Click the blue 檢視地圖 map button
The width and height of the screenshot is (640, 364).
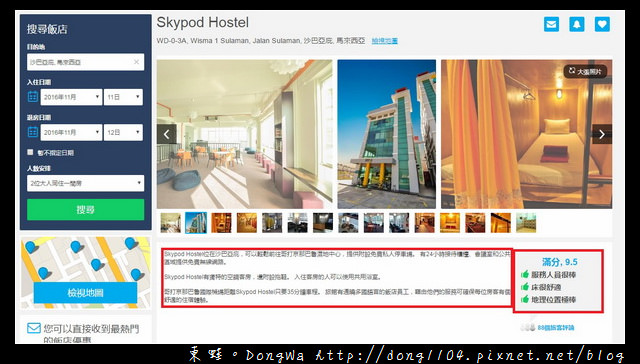85,293
